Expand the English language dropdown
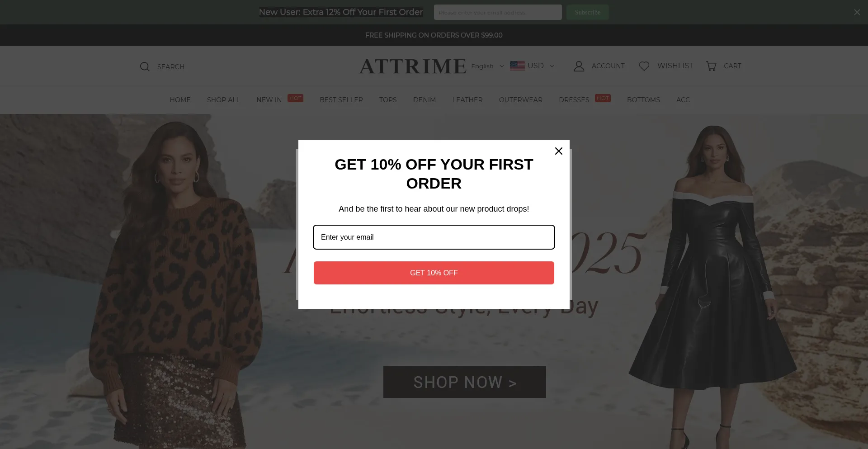The image size is (868, 449). click(487, 66)
